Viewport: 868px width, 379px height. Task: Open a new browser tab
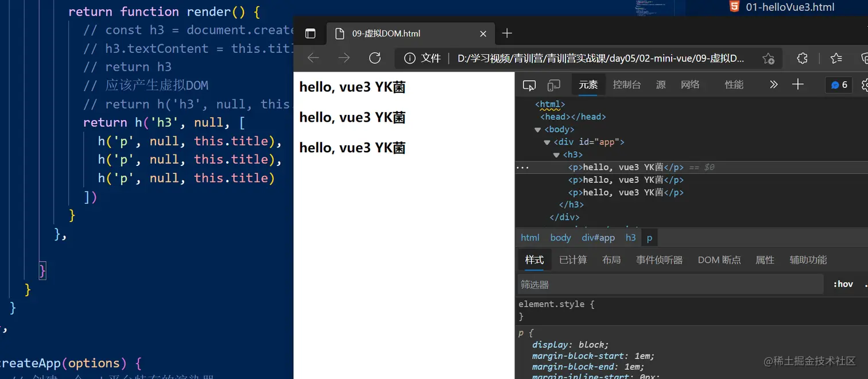507,33
